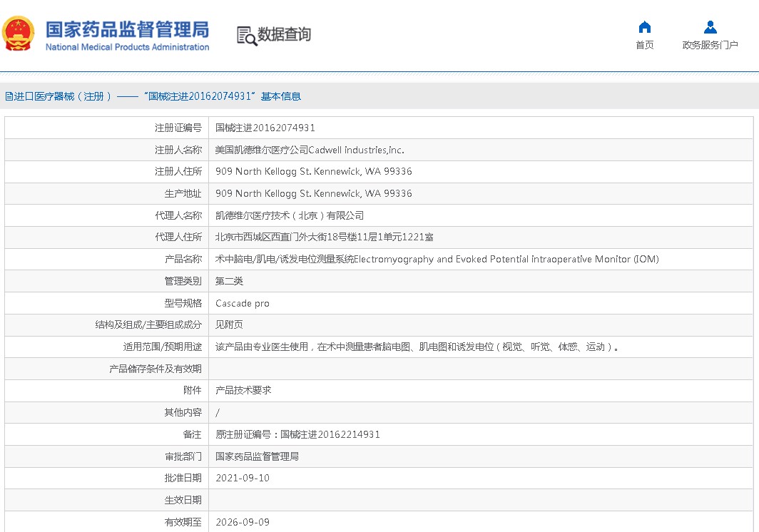
Task: Click 首页 link text
Action: [x=644, y=45]
